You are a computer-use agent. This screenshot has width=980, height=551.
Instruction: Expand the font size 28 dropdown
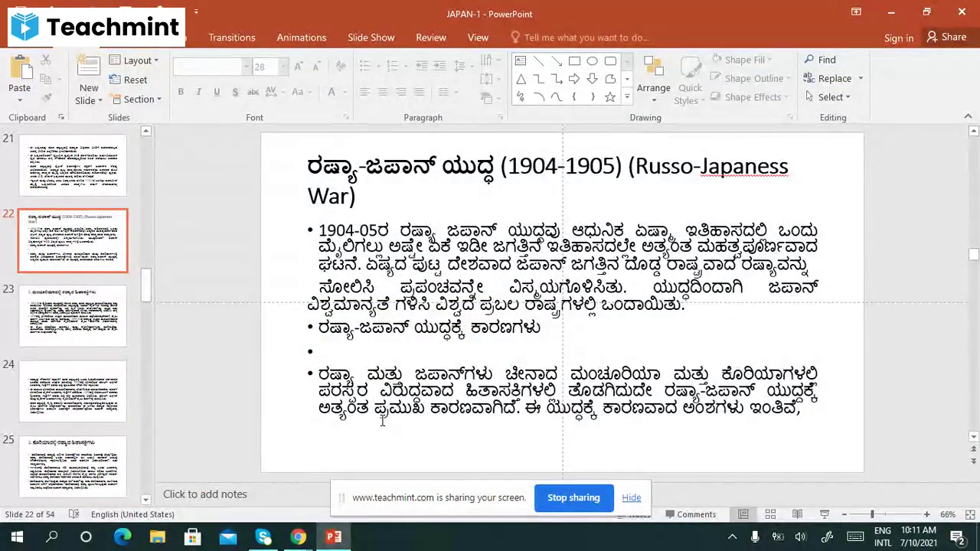(x=283, y=67)
